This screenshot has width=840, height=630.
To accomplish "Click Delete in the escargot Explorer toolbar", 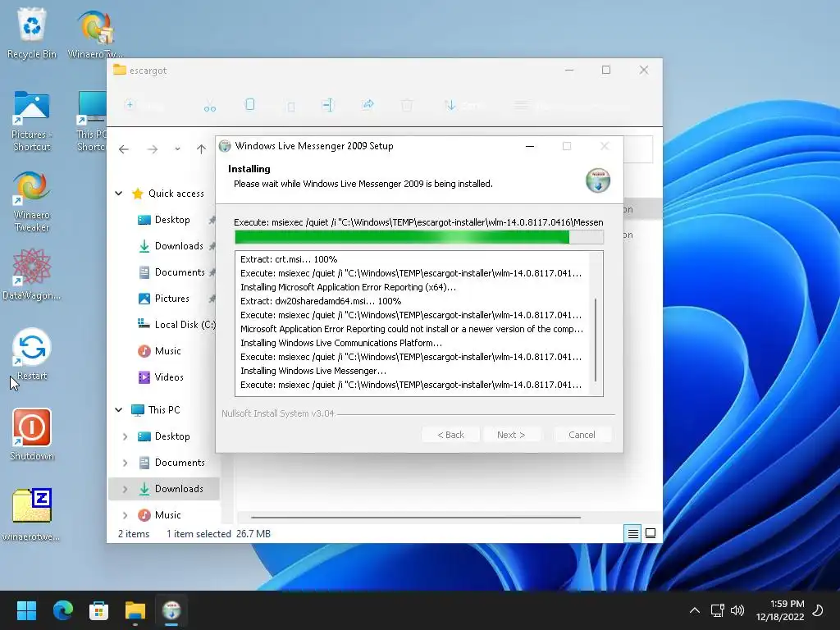I will pos(407,106).
